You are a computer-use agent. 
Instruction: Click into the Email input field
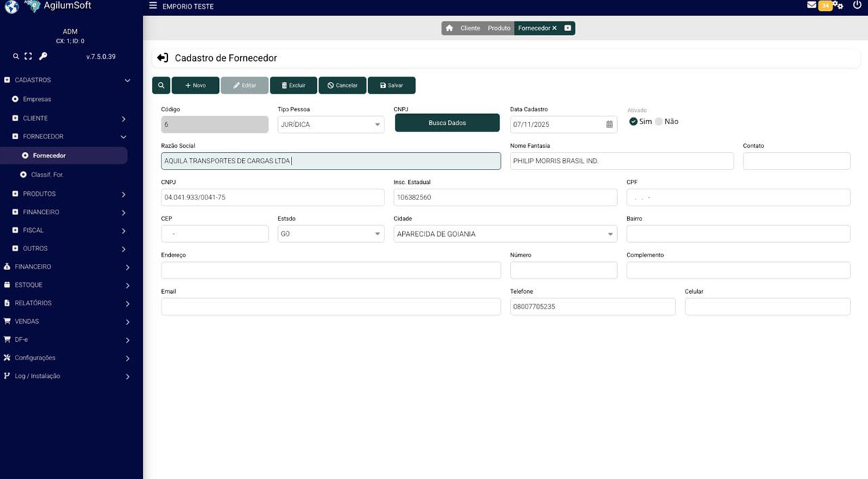coord(331,307)
